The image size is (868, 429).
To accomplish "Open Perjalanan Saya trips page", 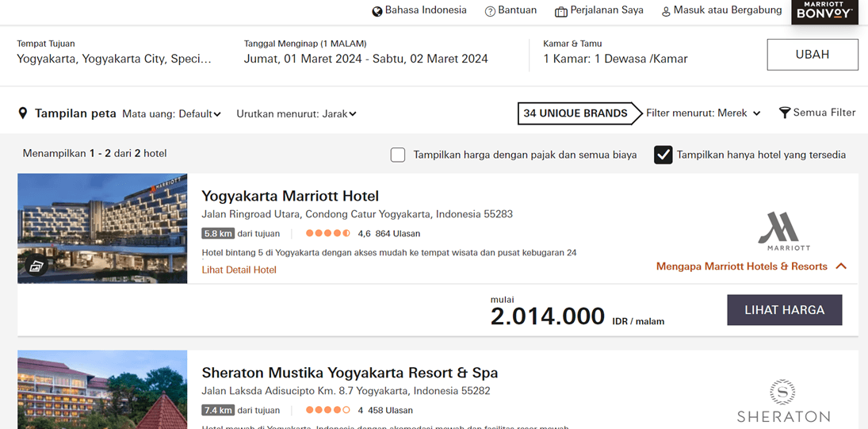I will tap(606, 10).
